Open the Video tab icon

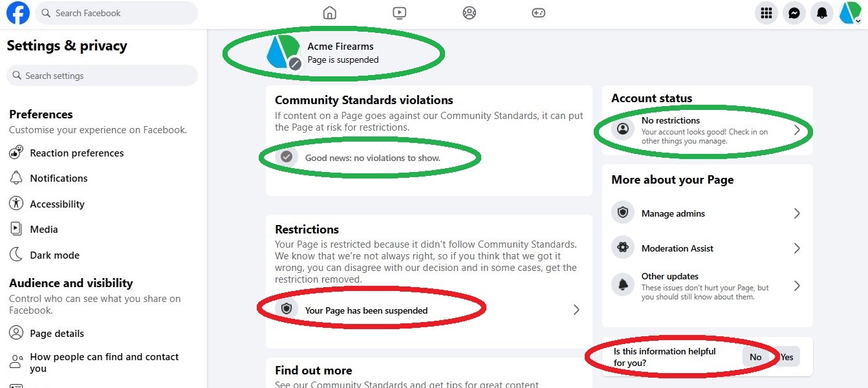point(400,13)
